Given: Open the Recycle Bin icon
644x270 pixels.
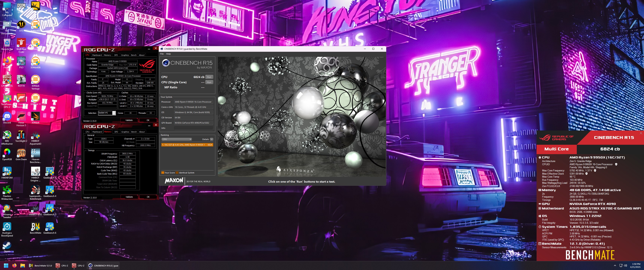Looking at the screenshot, I should tap(7, 45).
